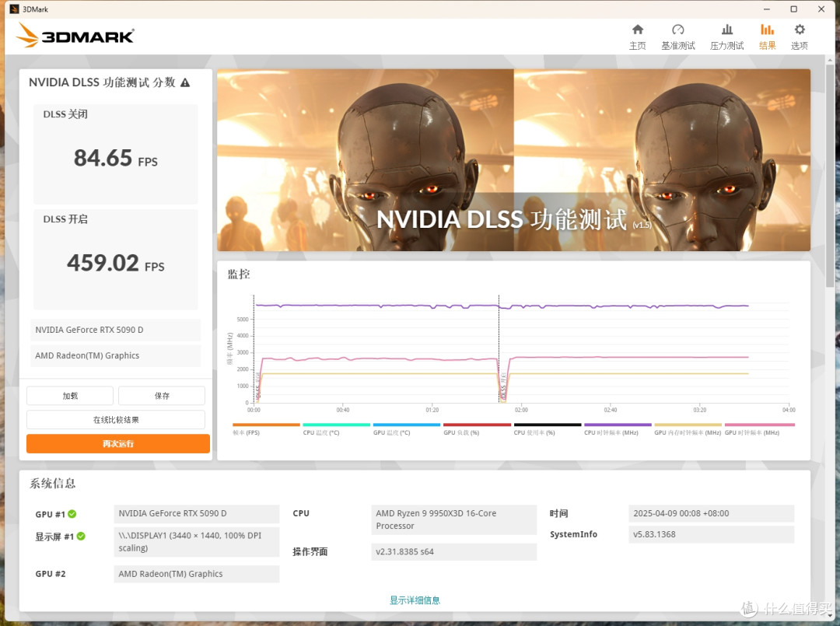Click 操作界面 version v2.31.8385 s64

click(453, 552)
